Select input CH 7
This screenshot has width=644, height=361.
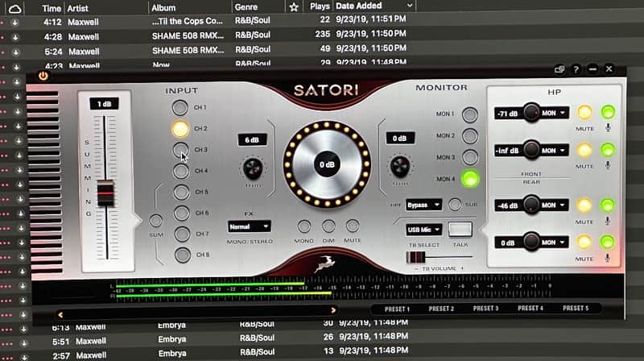point(182,234)
